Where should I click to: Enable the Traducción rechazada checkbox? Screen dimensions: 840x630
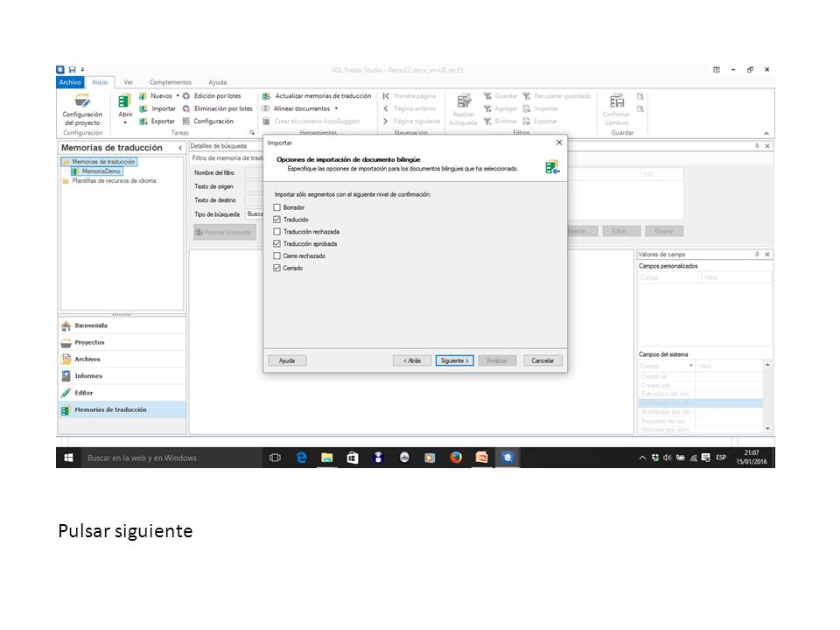click(277, 232)
